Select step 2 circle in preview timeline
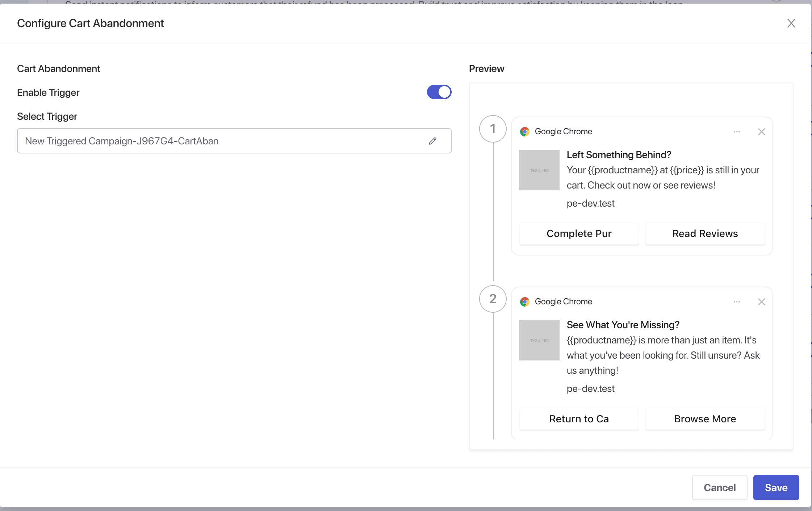The width and height of the screenshot is (812, 511). (493, 299)
